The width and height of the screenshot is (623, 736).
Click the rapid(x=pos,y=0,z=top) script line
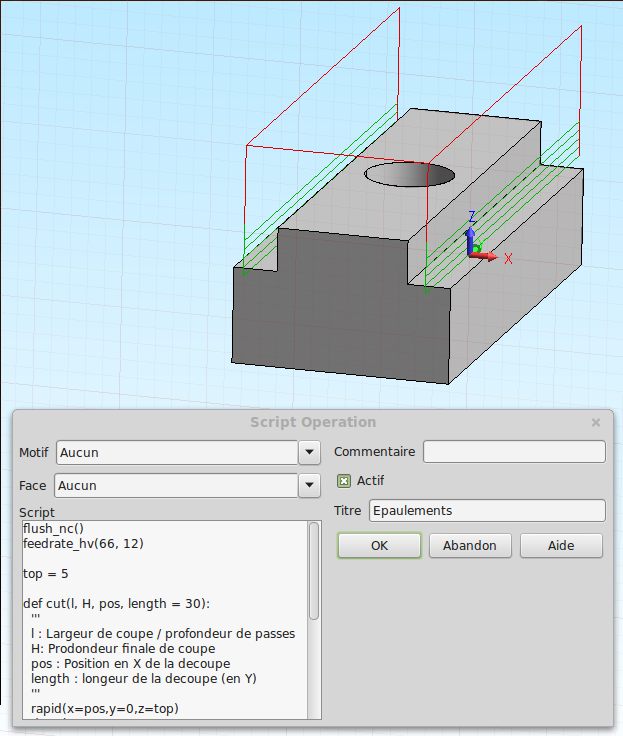pos(103,709)
